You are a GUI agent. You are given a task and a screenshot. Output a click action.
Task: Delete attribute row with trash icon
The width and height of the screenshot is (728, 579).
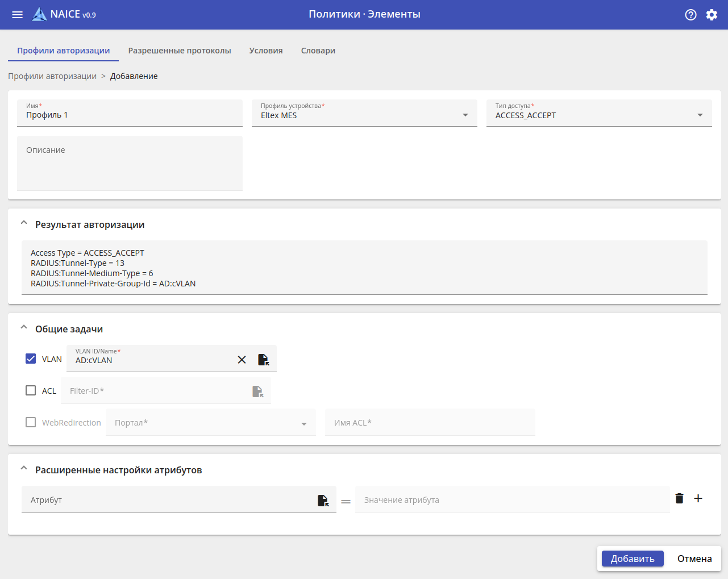tap(679, 498)
